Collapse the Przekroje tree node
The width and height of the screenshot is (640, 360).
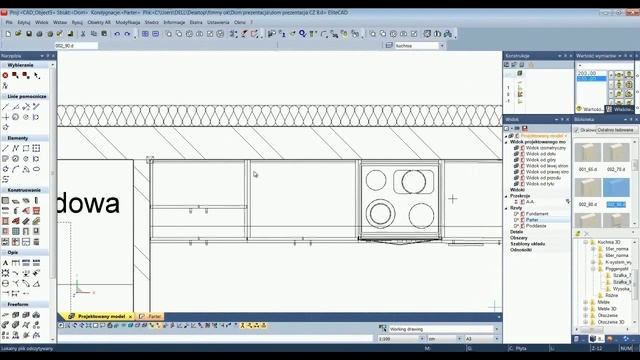pyautogui.click(x=507, y=196)
